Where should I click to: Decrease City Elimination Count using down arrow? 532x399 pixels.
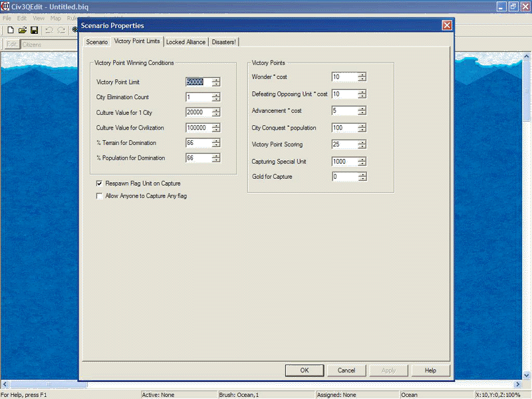point(216,100)
